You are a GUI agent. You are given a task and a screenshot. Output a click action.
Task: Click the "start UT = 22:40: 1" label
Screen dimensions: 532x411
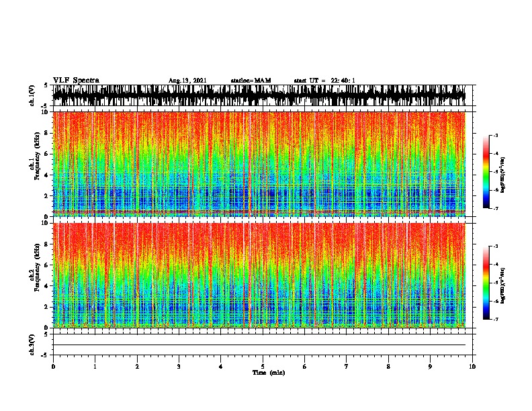point(324,81)
